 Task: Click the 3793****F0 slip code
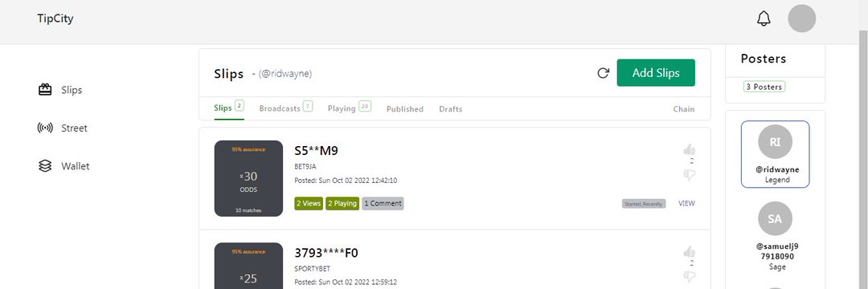326,253
